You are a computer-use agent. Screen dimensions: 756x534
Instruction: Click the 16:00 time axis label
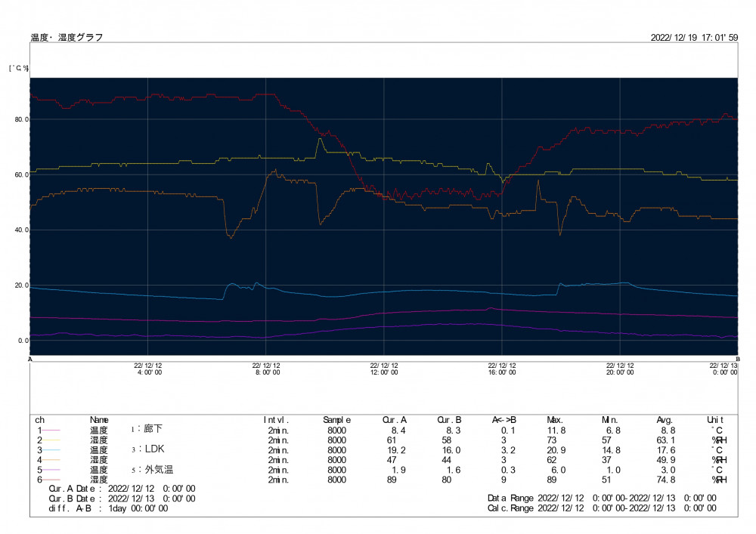[x=502, y=369]
